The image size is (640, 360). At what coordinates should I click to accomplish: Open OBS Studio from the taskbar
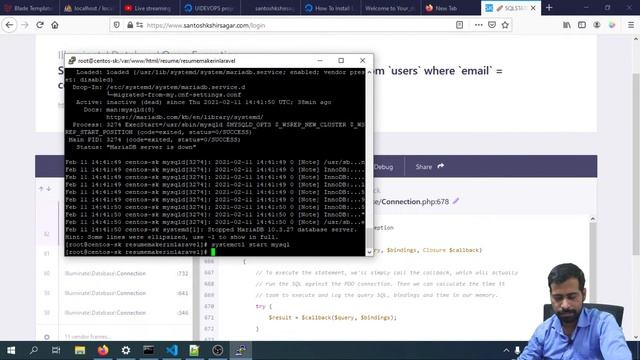tap(218, 350)
